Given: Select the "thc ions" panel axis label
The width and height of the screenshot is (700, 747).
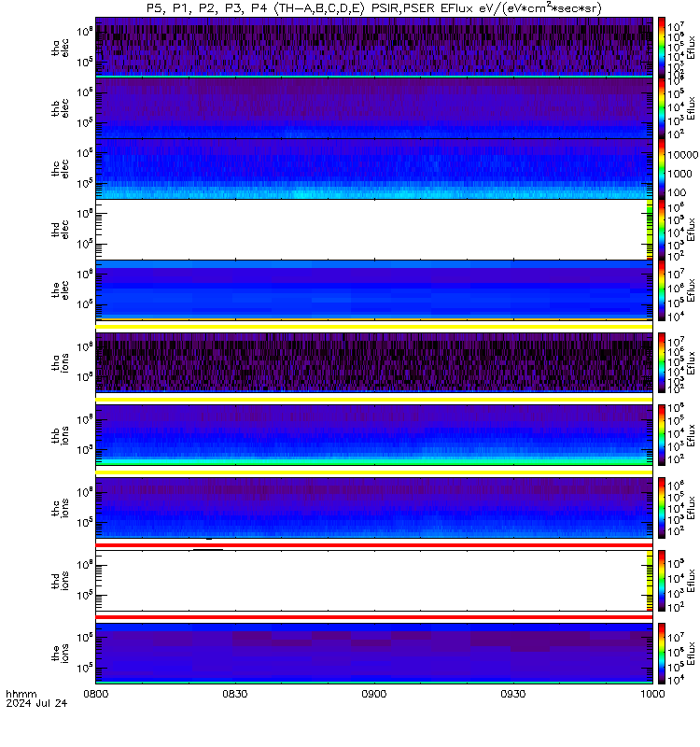Looking at the screenshot, I should coord(60,508).
